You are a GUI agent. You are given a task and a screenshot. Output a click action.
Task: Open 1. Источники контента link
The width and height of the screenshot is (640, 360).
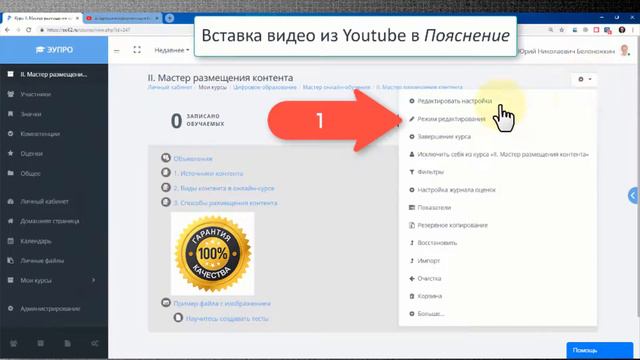(208, 173)
